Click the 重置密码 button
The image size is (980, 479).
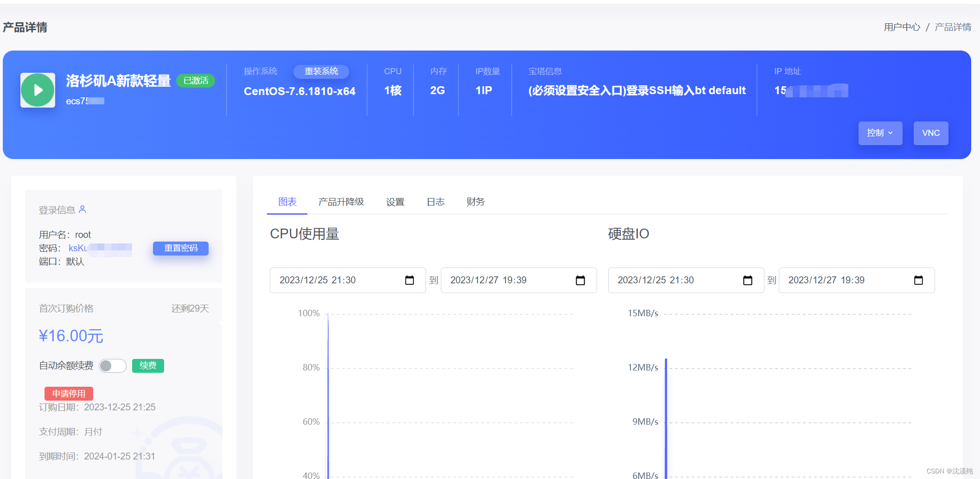pos(181,248)
